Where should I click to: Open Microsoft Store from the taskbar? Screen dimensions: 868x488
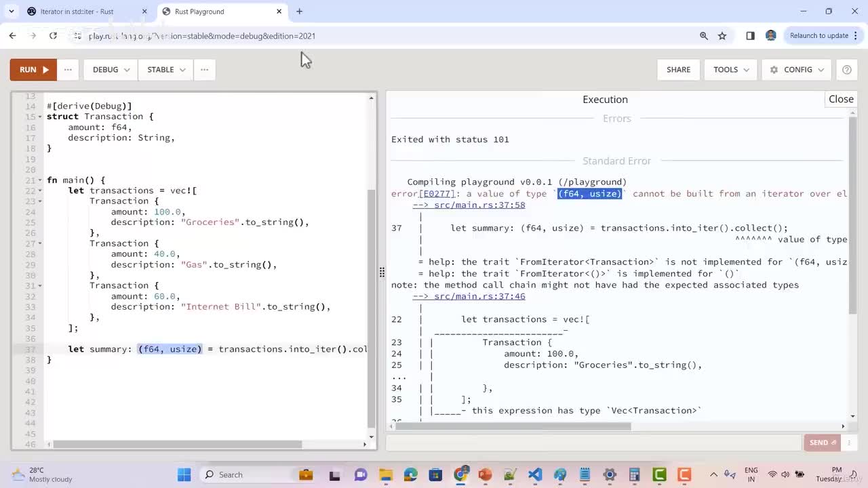(x=435, y=474)
